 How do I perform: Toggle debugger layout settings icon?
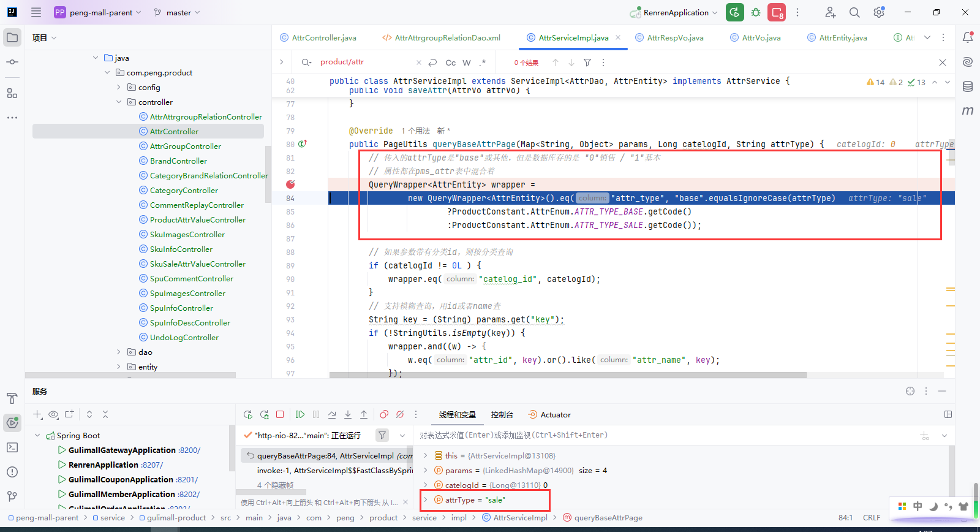[x=948, y=414]
